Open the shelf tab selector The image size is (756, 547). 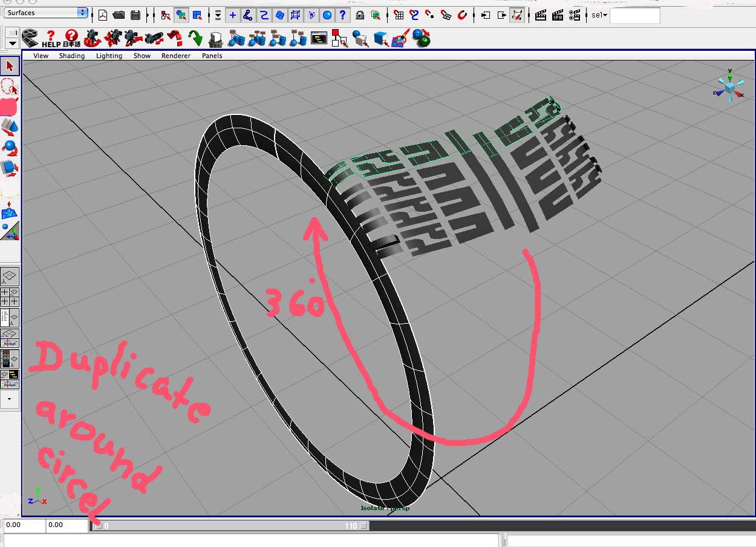tap(12, 33)
